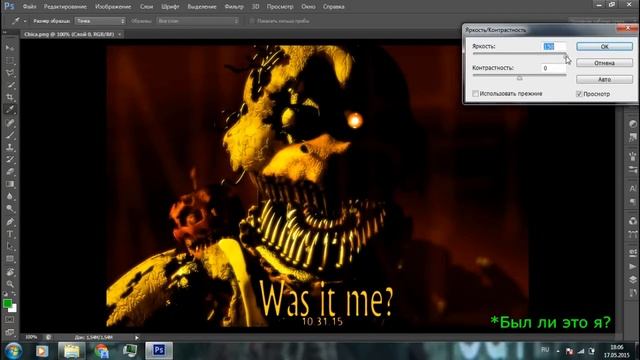Select the Crop tool
The height and width of the screenshot is (360, 640).
click(x=10, y=97)
